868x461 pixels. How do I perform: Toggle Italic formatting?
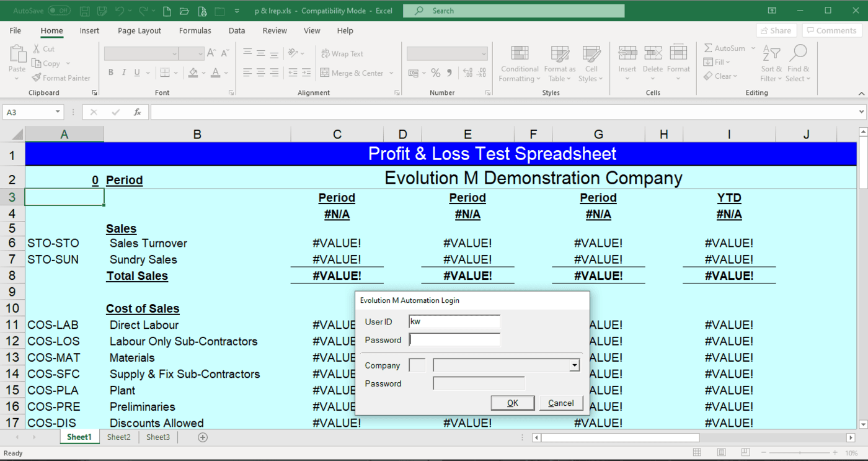[x=124, y=73]
